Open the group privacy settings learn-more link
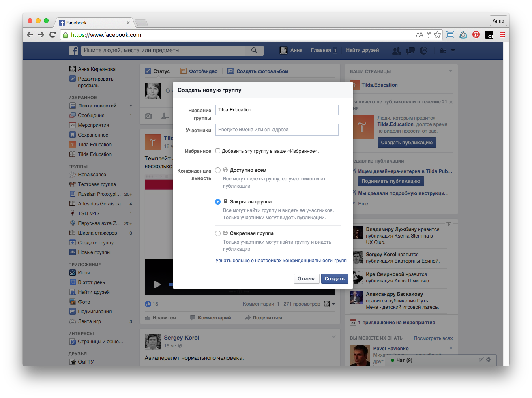 tap(281, 261)
